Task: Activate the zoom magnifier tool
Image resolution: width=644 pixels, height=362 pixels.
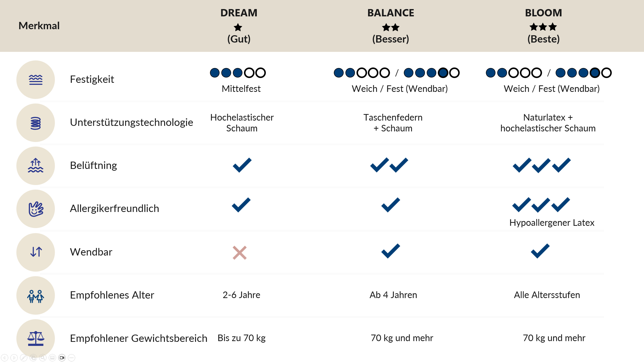Action: 43,357
